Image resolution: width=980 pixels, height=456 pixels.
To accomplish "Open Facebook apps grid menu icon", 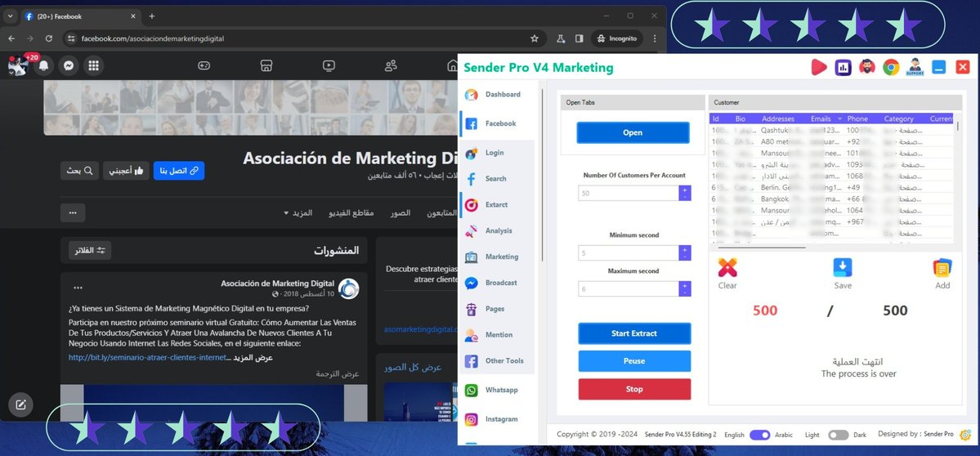I will (x=94, y=65).
